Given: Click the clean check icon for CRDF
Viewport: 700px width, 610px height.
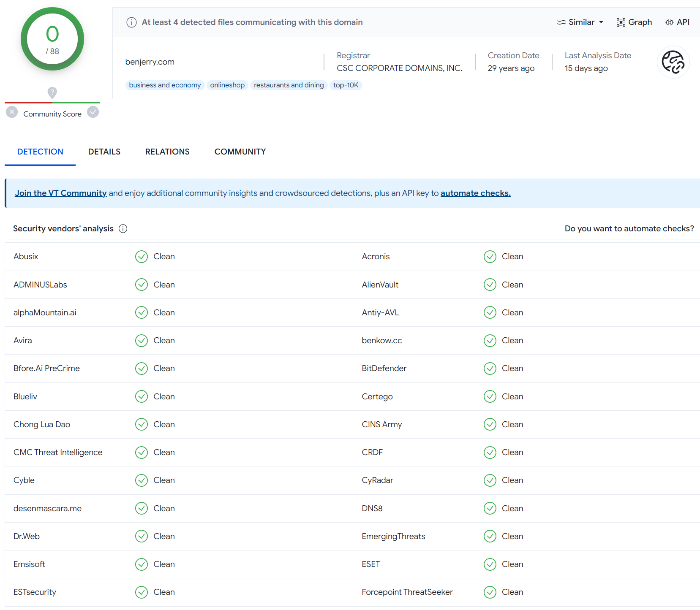Looking at the screenshot, I should [490, 453].
